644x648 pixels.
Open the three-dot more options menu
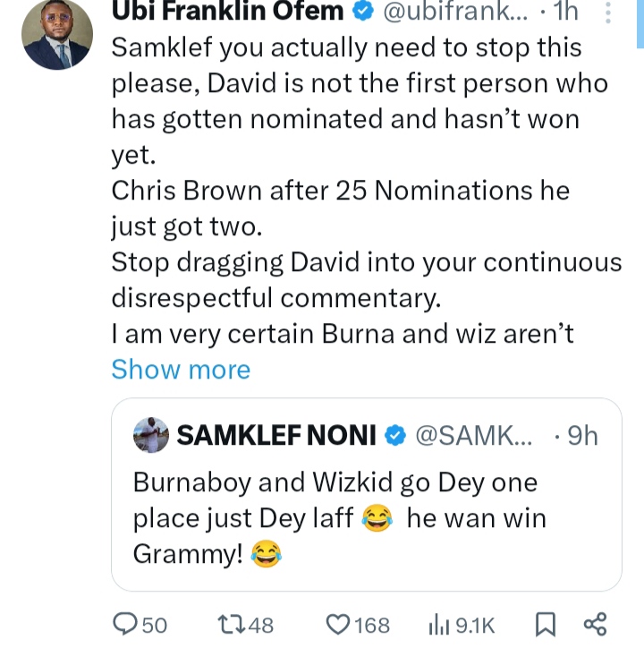click(608, 13)
